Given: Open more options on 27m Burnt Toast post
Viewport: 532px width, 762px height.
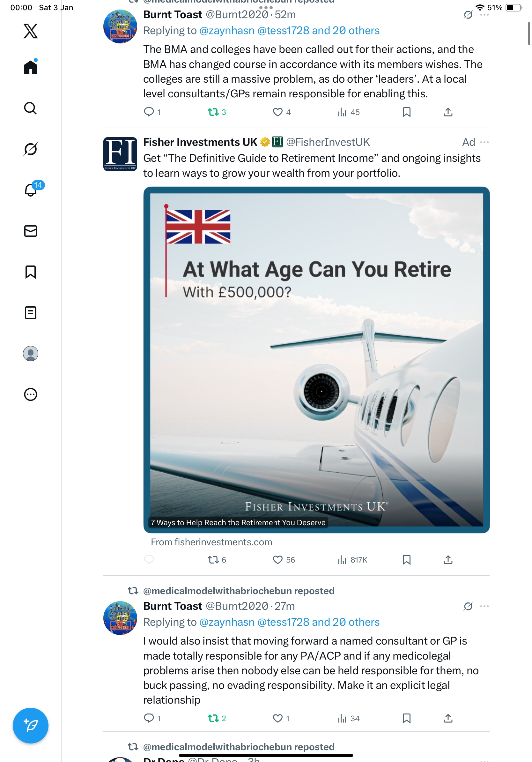Looking at the screenshot, I should 484,606.
